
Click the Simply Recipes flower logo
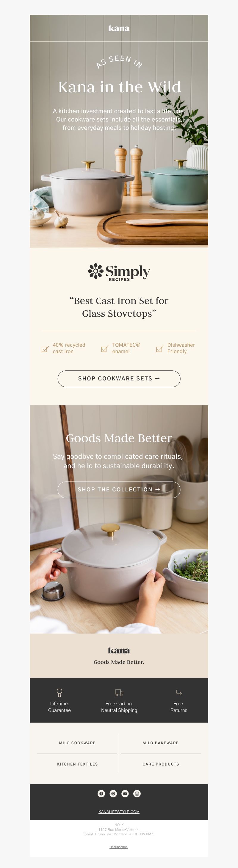click(x=95, y=271)
